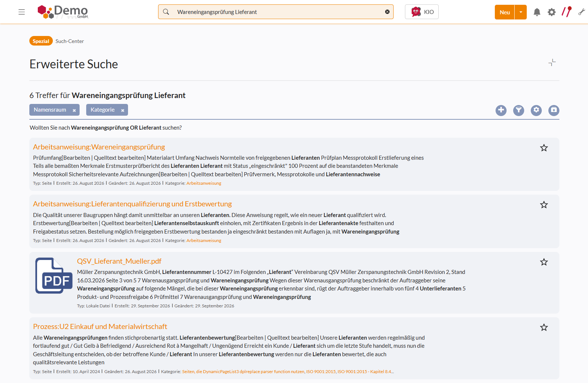This screenshot has height=383, width=588.
Task: Open Kategorie Arbeitsanweisung under Lieferantenqualifizierung result
Action: point(204,241)
